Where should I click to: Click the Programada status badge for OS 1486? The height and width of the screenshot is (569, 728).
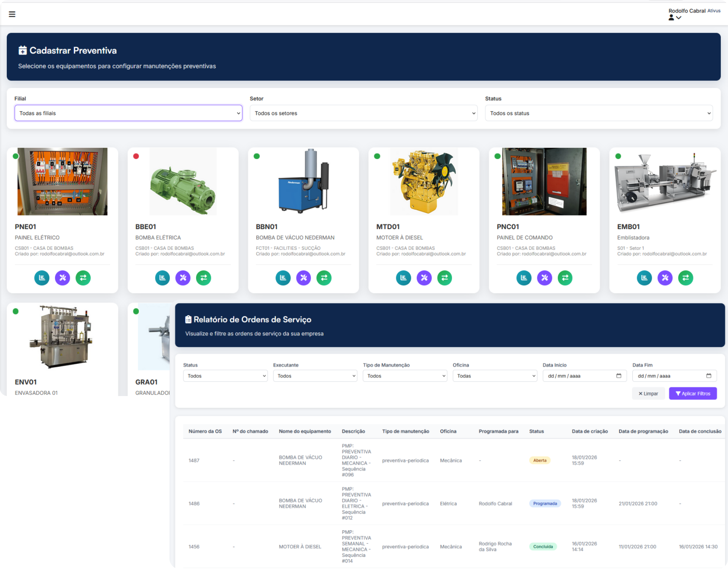tap(545, 503)
